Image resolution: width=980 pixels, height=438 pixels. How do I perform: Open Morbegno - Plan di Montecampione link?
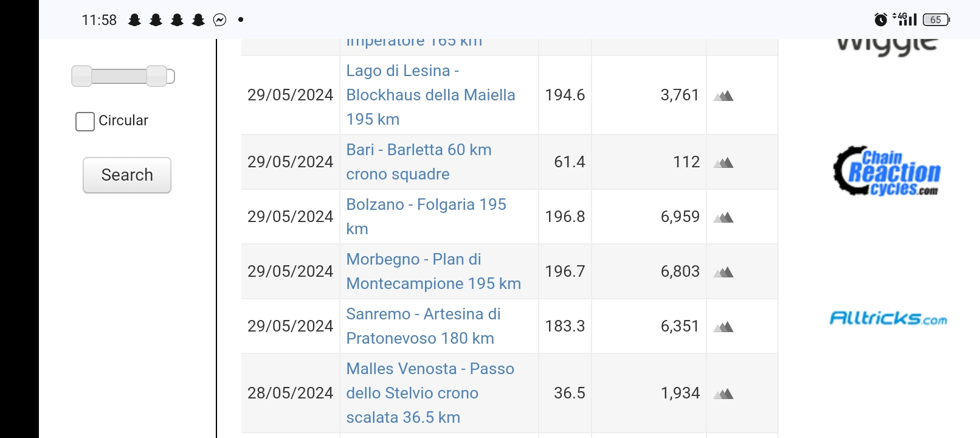tap(433, 271)
